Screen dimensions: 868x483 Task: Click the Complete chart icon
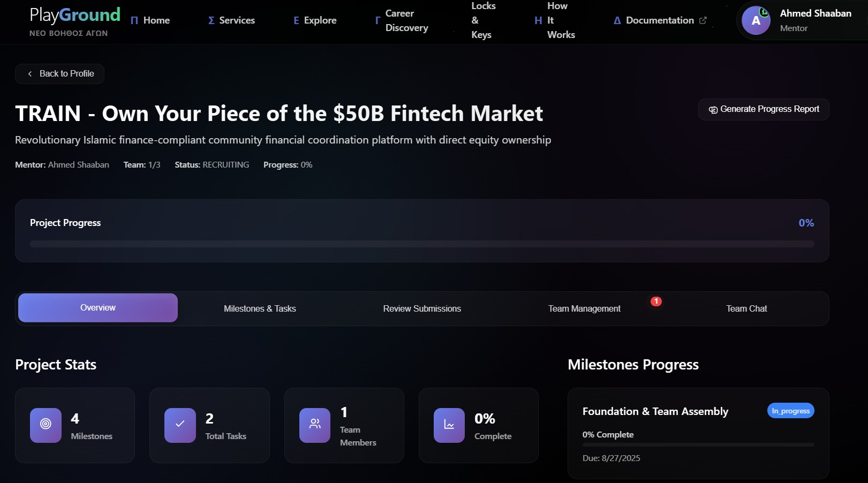[x=449, y=425]
